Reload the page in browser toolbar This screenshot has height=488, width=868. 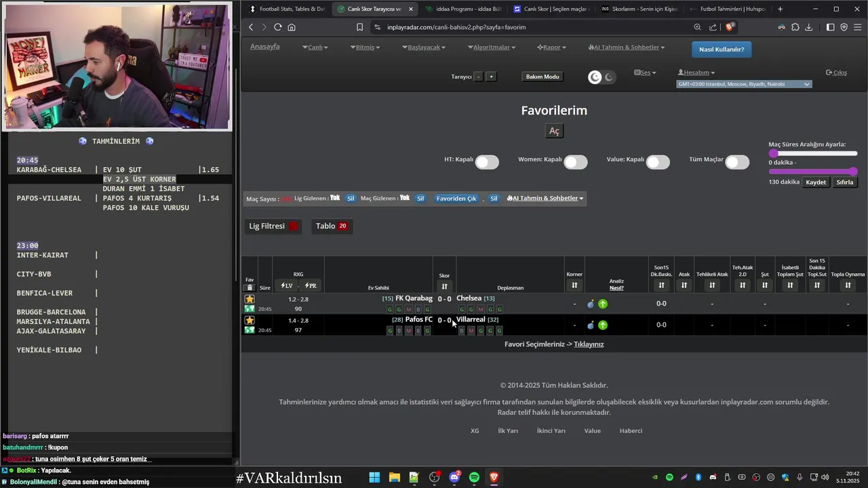[277, 27]
